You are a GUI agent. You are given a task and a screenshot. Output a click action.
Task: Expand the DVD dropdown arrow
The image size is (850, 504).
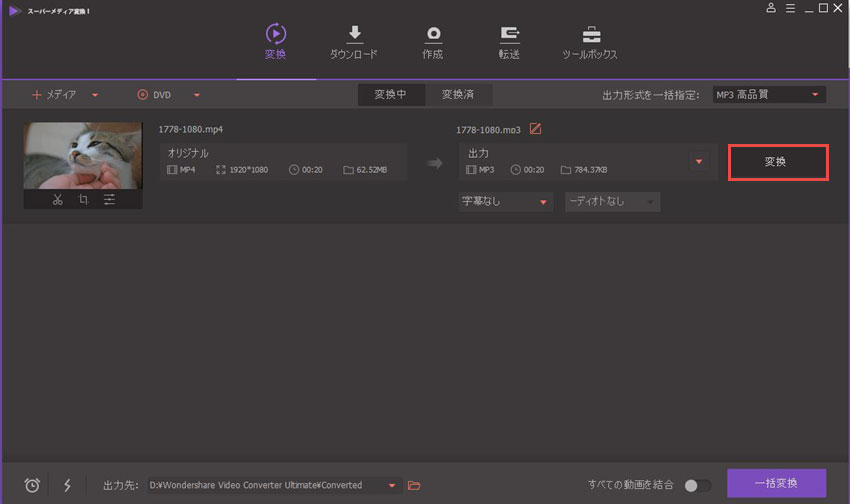pos(197,95)
